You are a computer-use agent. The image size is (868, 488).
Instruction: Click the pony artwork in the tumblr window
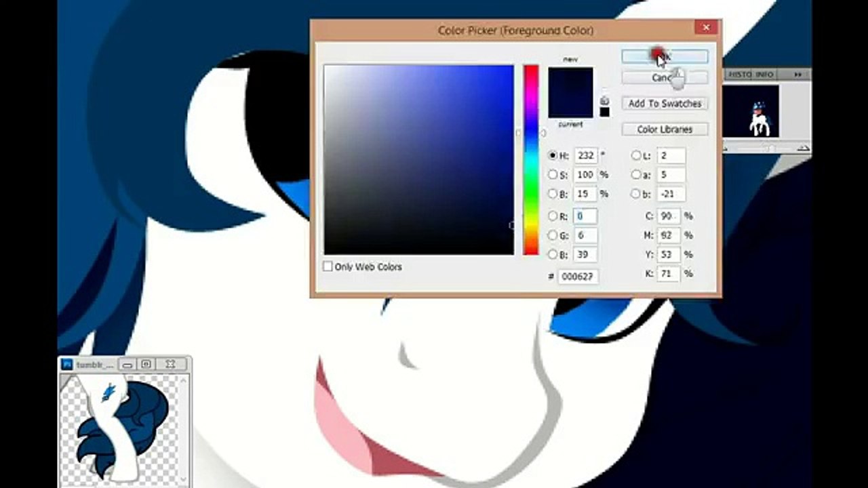point(122,428)
